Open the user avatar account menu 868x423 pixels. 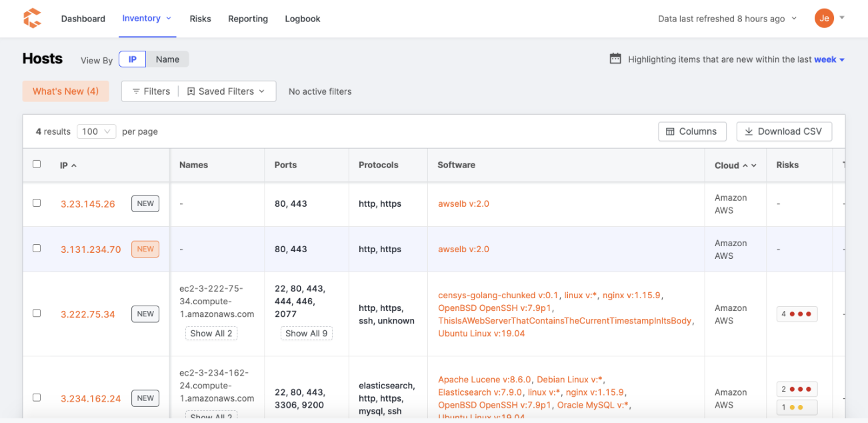click(824, 19)
